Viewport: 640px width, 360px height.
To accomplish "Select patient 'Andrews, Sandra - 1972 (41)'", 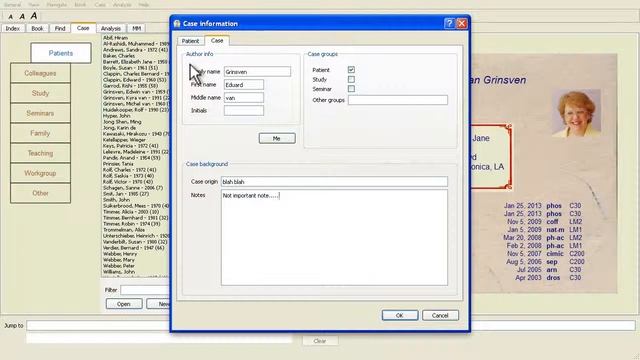I will click(x=136, y=50).
